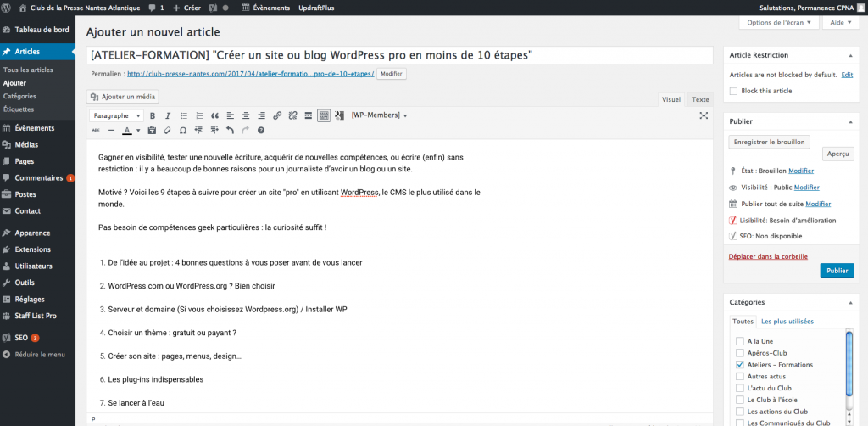The width and height of the screenshot is (868, 426).
Task: Uncheck Ateliers – Formations category
Action: pos(740,364)
